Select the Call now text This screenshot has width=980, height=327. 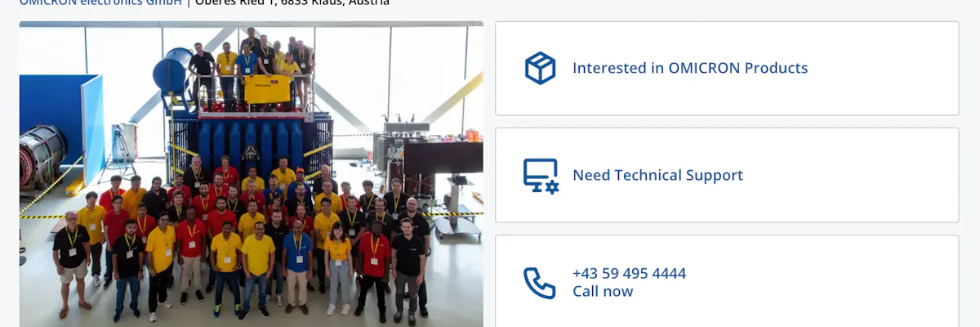(x=603, y=291)
